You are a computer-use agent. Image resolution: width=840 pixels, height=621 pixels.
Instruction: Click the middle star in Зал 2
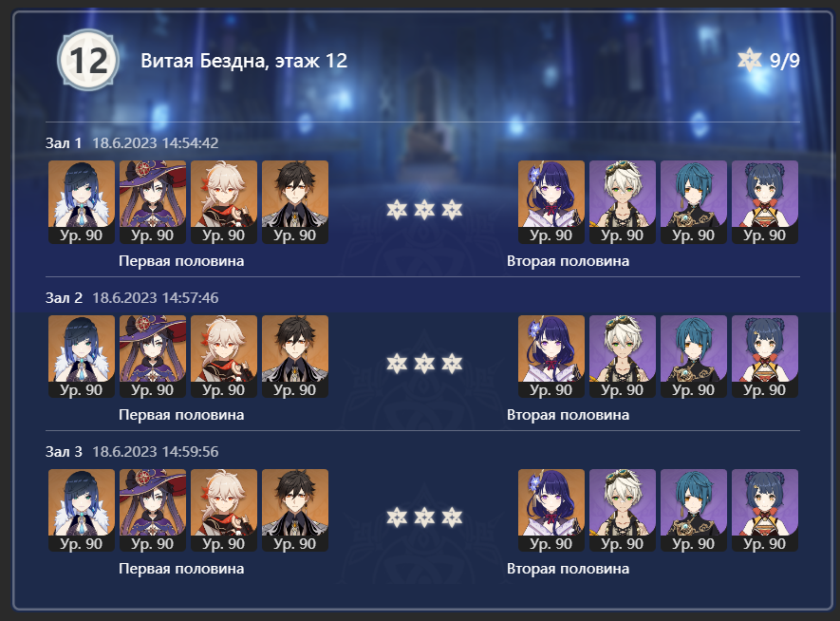click(424, 364)
